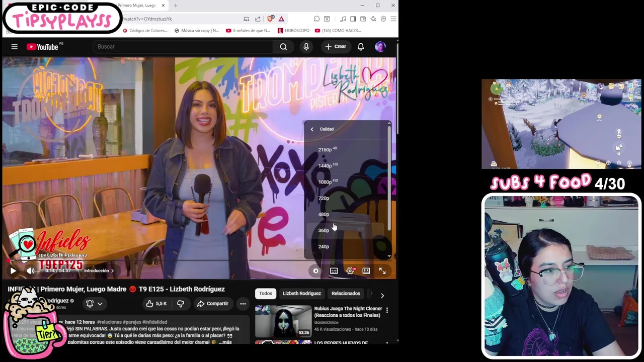Viewport: 644px width, 362px height.
Task: Click the Crear button
Action: (x=336, y=47)
